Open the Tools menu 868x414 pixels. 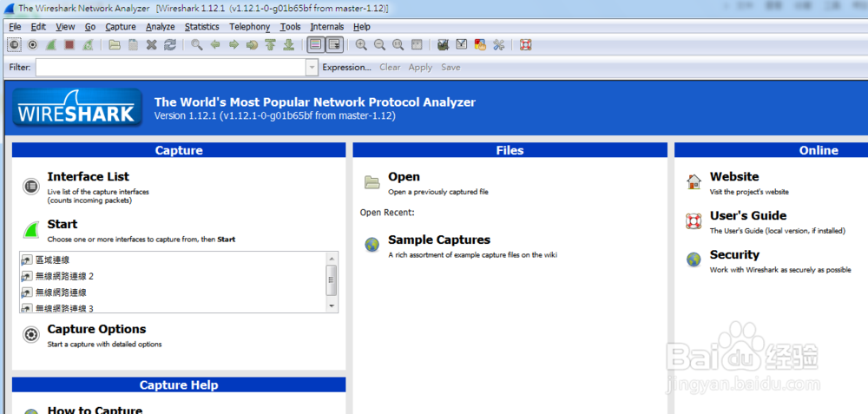point(291,27)
